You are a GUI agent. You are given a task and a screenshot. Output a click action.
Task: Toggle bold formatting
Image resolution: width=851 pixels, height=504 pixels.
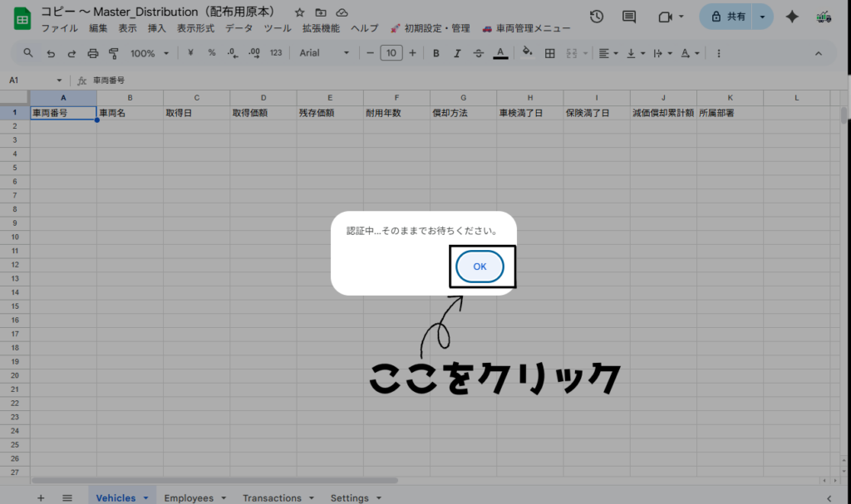tap(435, 53)
